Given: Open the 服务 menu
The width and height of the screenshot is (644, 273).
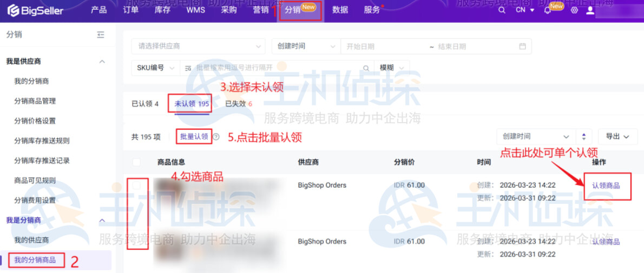Looking at the screenshot, I should click(x=372, y=10).
